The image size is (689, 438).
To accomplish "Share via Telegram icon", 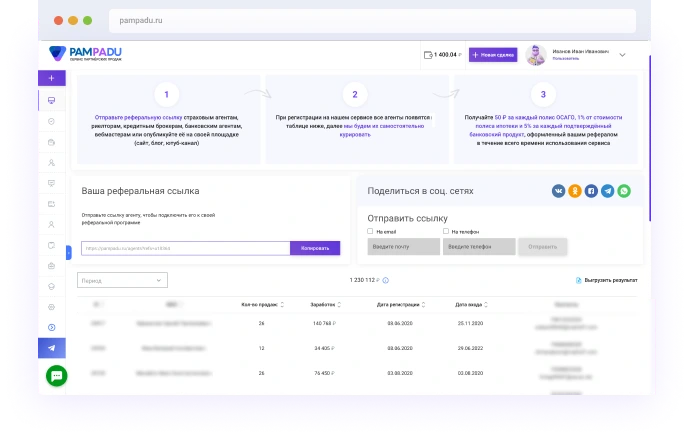I will (607, 190).
